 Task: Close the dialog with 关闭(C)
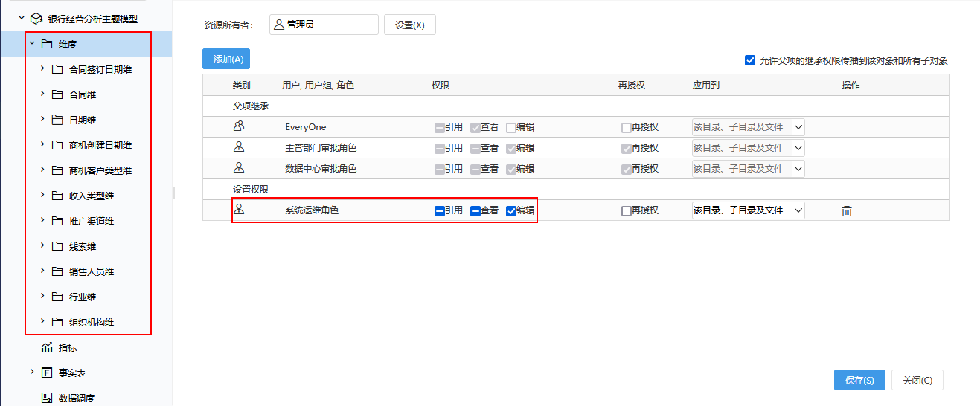point(917,380)
